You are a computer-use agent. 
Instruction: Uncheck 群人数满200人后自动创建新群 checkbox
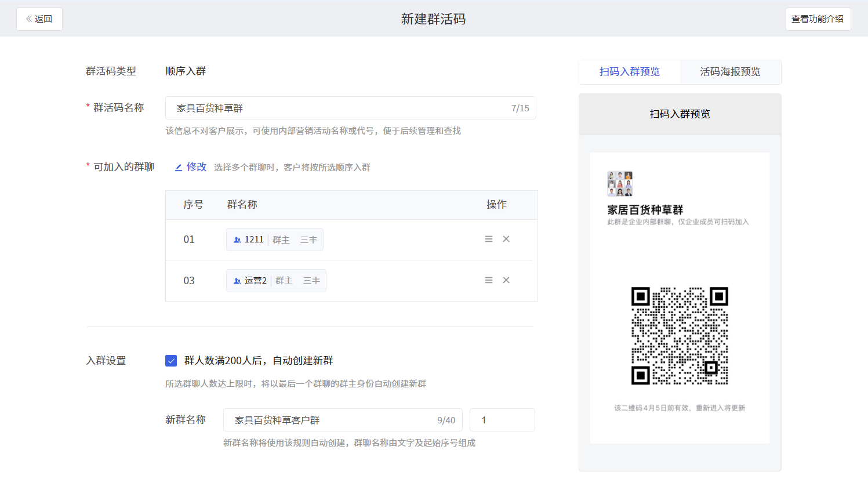coord(171,361)
